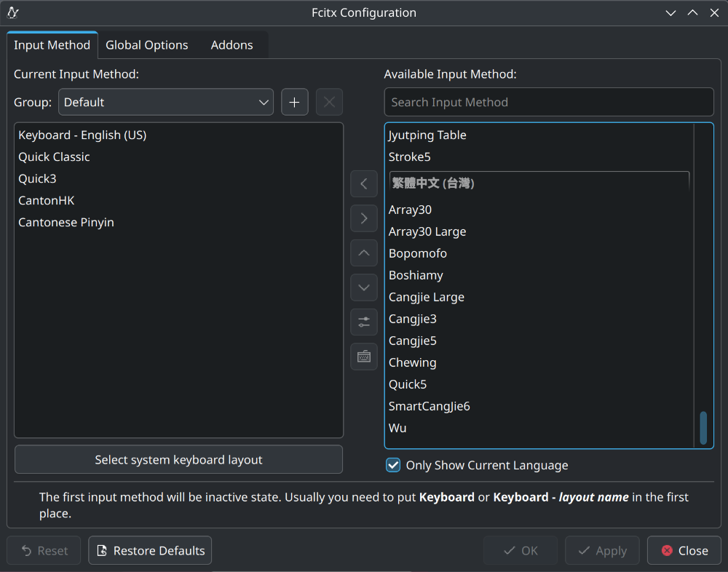This screenshot has height=572, width=728.
Task: Click the keyboard layout icon button
Action: coord(364,357)
